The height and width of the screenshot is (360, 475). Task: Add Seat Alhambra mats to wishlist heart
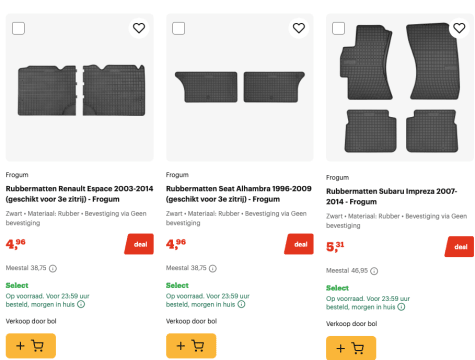(x=299, y=28)
